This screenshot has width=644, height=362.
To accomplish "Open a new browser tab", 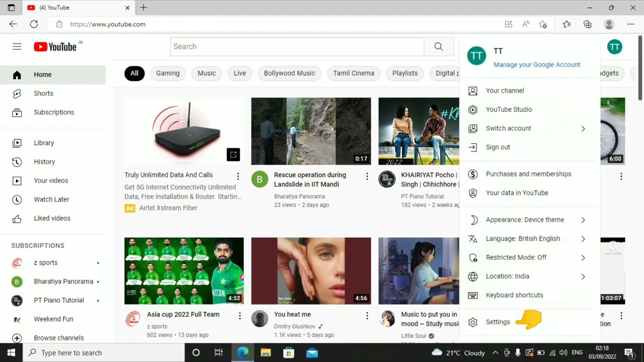I will [x=143, y=8].
